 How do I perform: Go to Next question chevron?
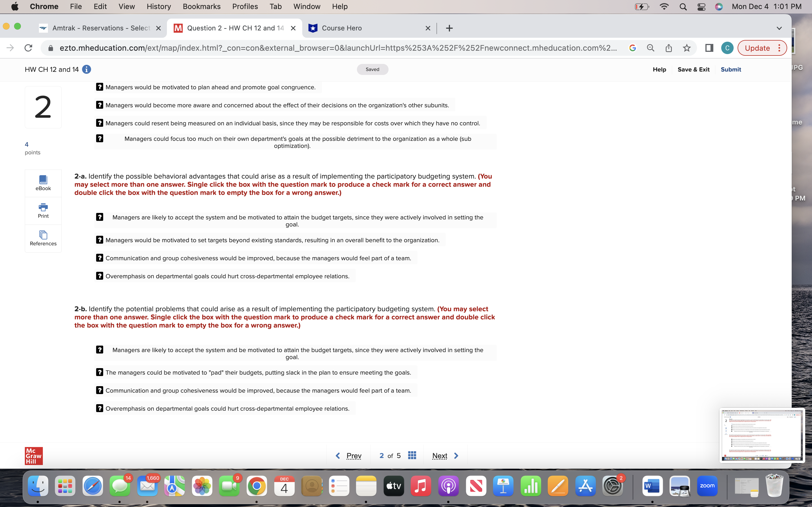[x=456, y=456]
